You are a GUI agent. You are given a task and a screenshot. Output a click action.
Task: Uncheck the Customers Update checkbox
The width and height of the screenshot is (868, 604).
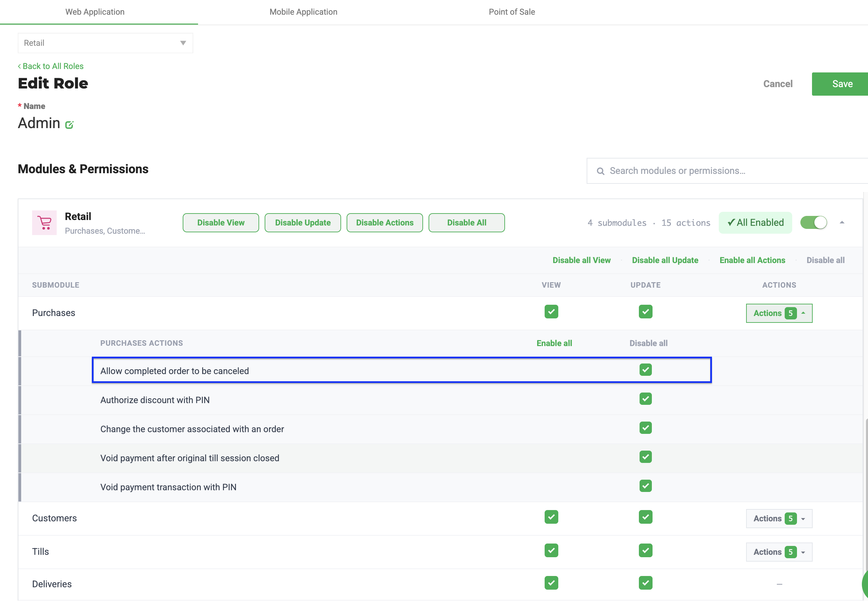pos(645,517)
